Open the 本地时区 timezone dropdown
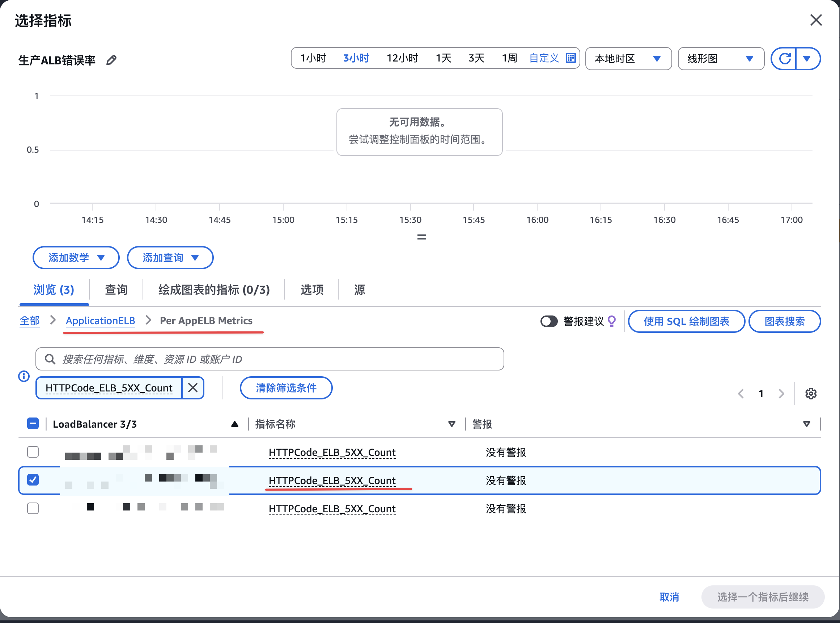Screen dimensions: 840x623 click(x=628, y=59)
